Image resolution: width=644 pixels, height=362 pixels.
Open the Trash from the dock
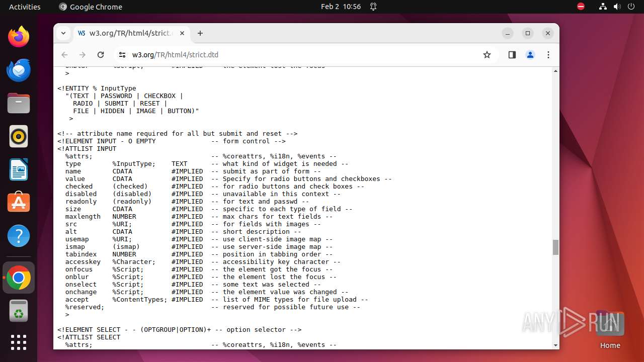point(19,311)
